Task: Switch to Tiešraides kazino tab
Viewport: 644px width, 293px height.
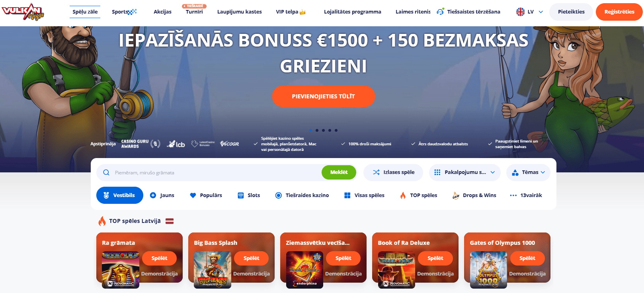Action: click(302, 195)
